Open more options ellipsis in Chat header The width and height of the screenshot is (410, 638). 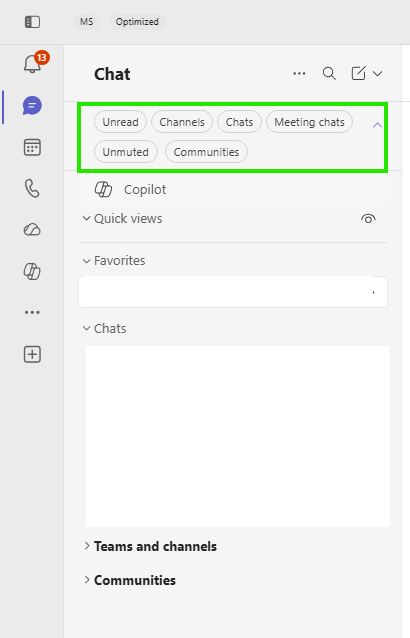tap(299, 74)
